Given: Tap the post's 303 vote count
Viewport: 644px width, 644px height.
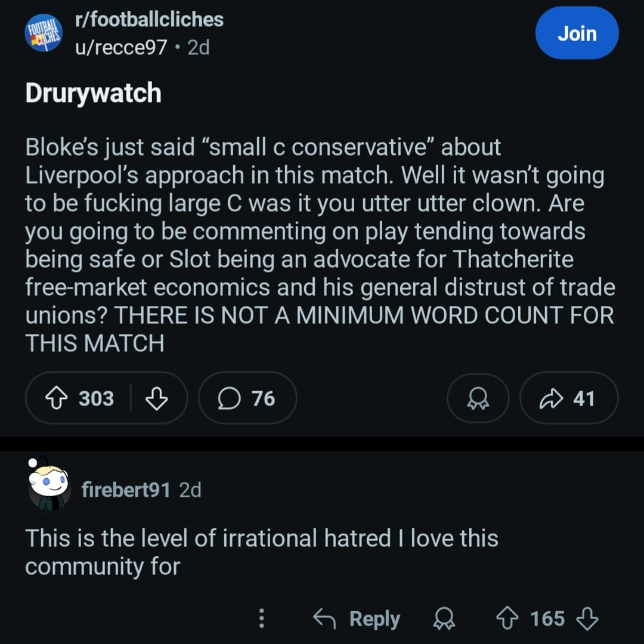Looking at the screenshot, I should click(x=96, y=398).
